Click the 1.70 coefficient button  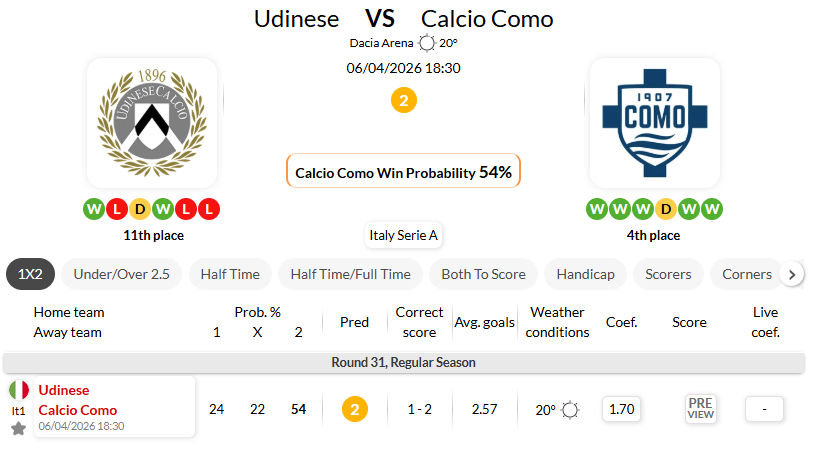[x=621, y=408]
